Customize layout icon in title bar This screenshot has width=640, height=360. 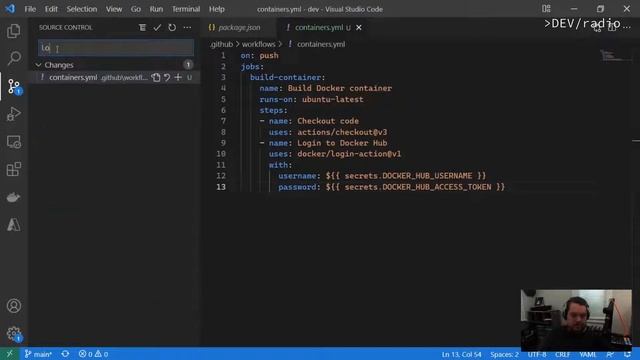pos(546,9)
